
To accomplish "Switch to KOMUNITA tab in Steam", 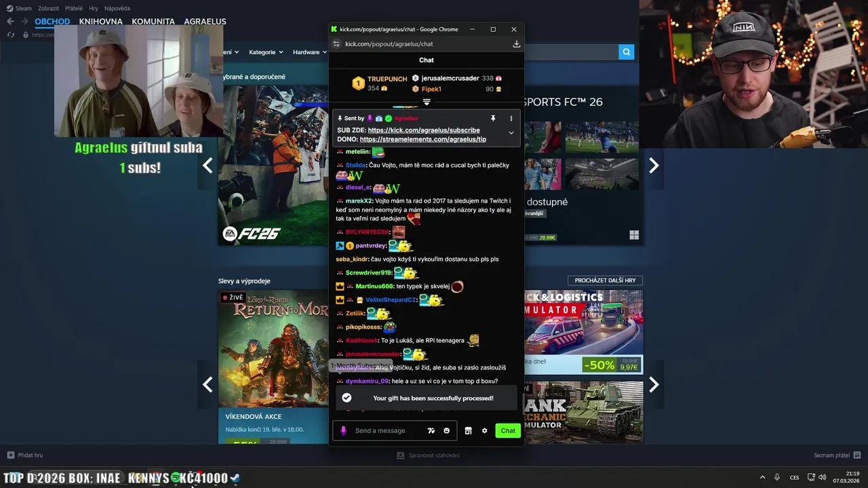I will point(153,21).
